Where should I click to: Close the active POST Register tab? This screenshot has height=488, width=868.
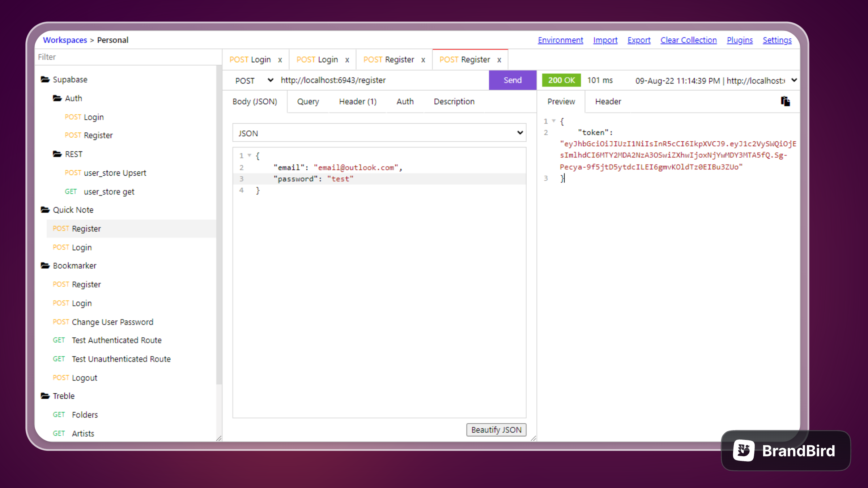coord(499,60)
